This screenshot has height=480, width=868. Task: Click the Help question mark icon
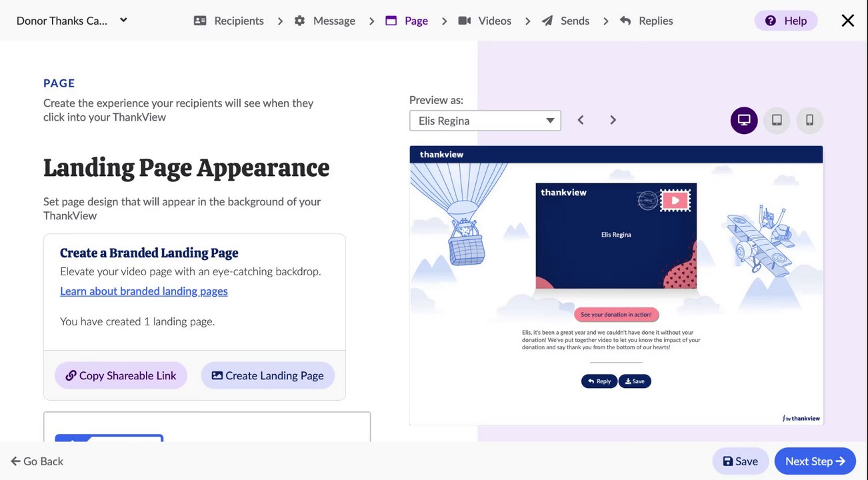click(x=771, y=21)
